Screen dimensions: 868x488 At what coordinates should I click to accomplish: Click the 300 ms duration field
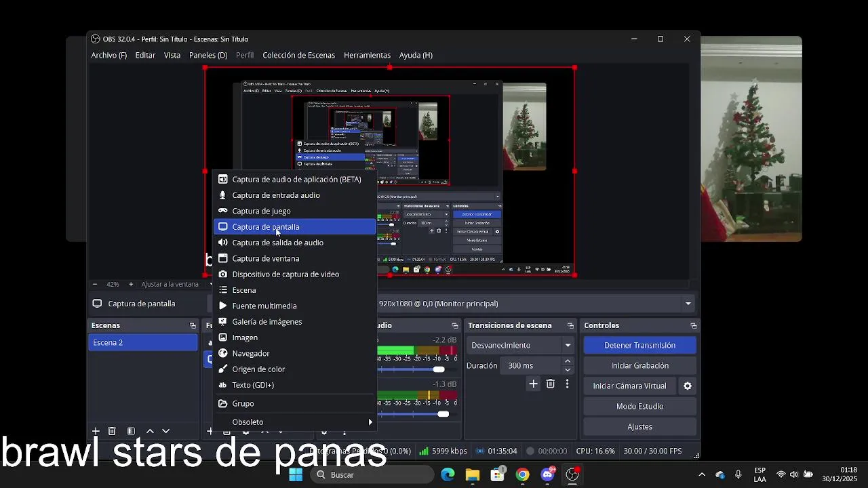pyautogui.click(x=531, y=365)
